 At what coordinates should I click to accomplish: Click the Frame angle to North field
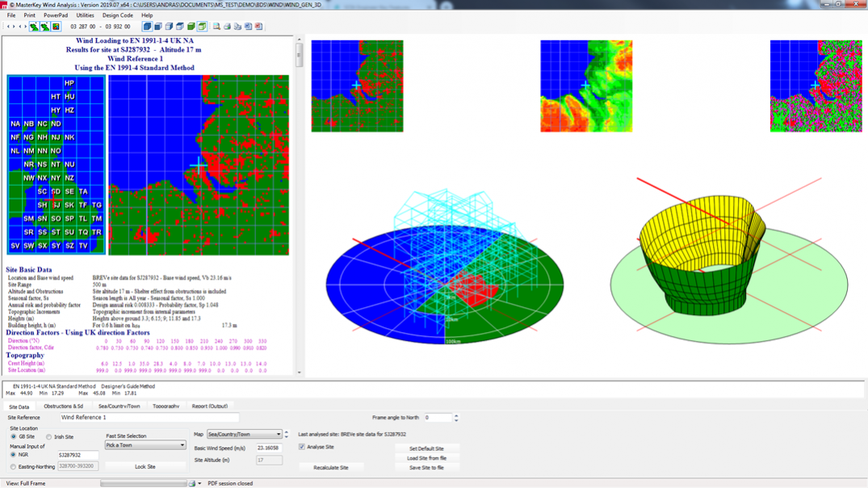click(x=438, y=418)
